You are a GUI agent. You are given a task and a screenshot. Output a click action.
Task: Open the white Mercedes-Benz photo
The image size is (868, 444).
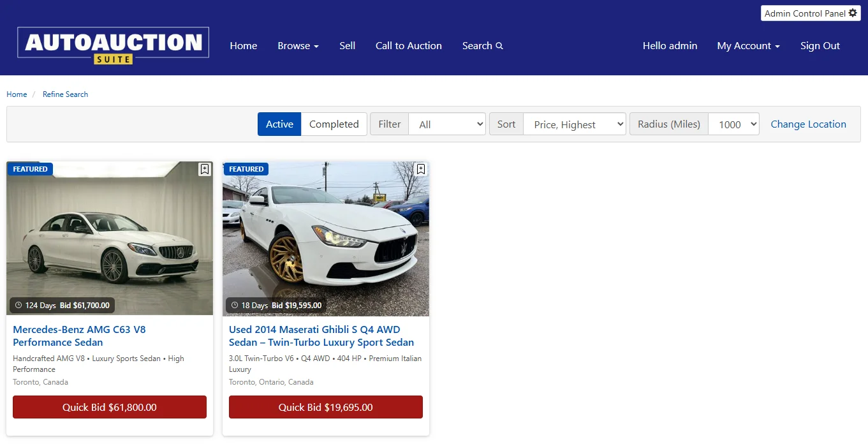[x=110, y=239]
